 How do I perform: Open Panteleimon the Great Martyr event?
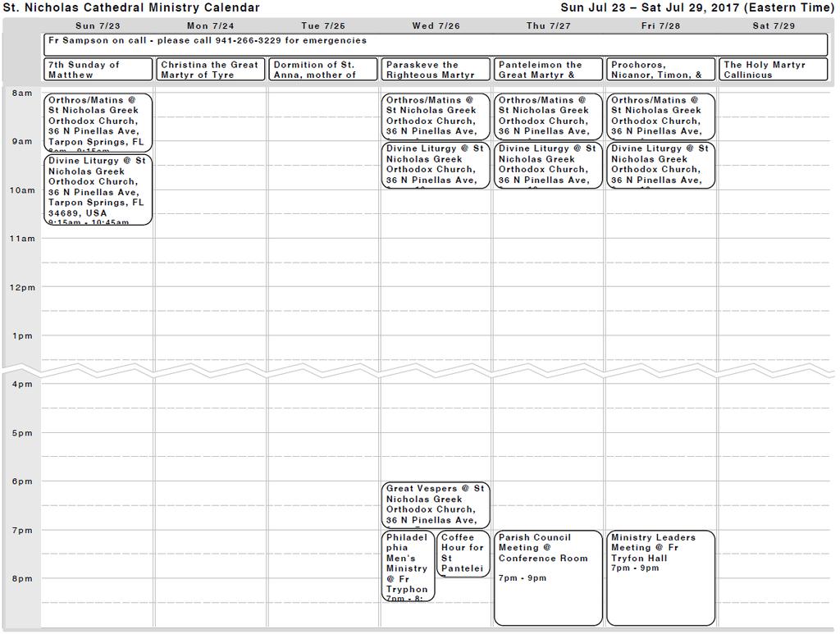[548, 70]
